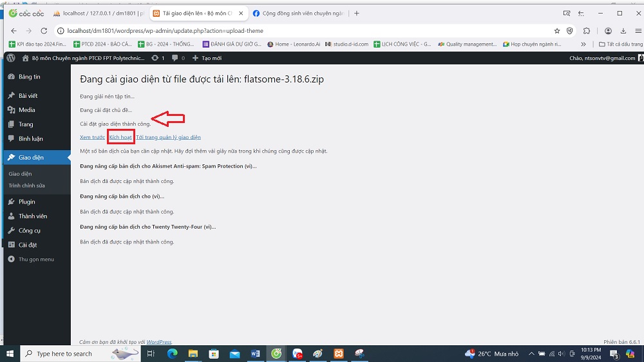Open Microsoft Store from taskbar

214,354
